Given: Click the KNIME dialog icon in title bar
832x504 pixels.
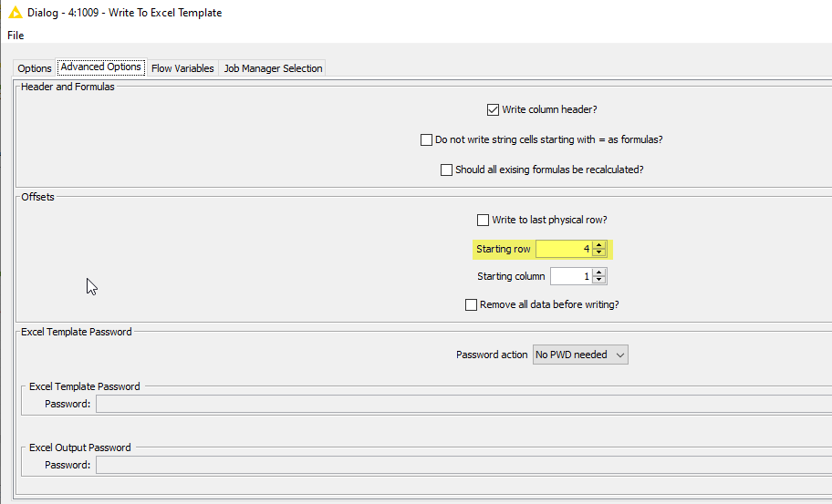Looking at the screenshot, I should coord(15,13).
